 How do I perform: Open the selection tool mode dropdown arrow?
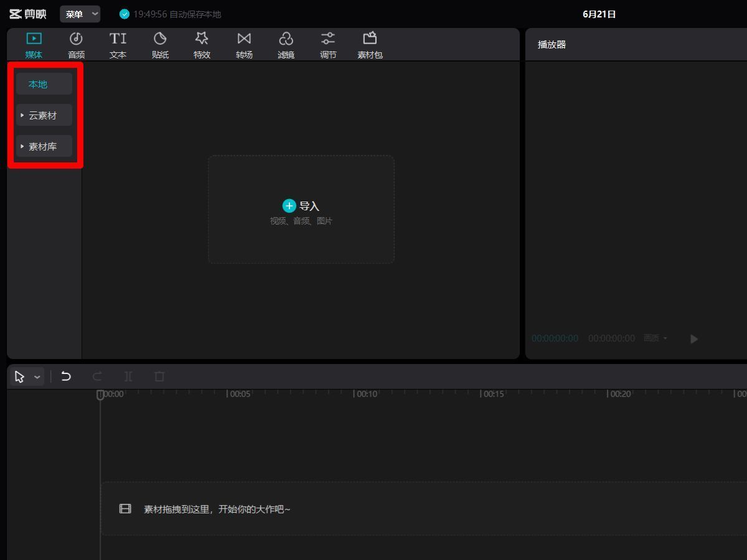(37, 377)
